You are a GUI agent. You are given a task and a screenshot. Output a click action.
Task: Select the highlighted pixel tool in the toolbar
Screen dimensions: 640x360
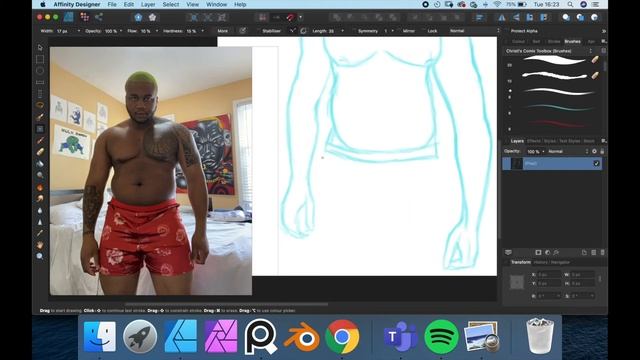(x=40, y=129)
